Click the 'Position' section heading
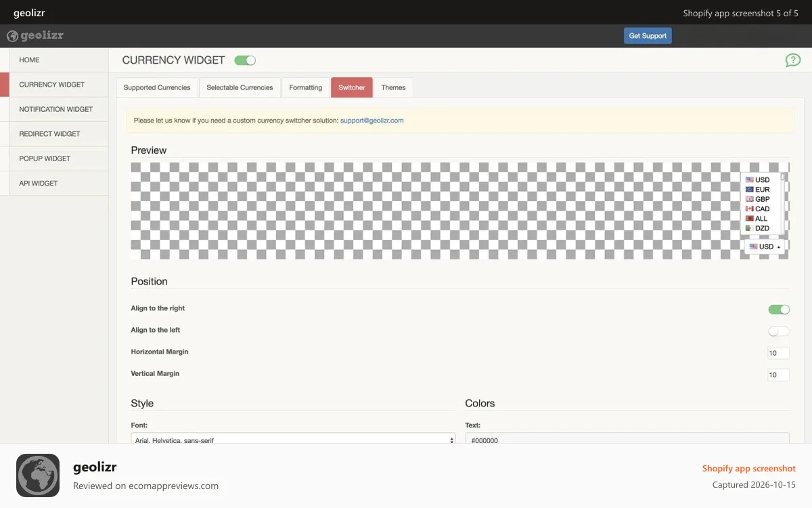Viewport: 812px width, 508px height. pyautogui.click(x=150, y=281)
